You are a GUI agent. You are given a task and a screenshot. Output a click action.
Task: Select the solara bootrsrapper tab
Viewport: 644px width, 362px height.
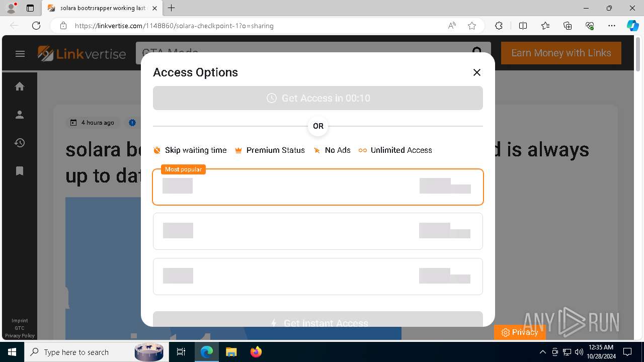click(x=103, y=8)
